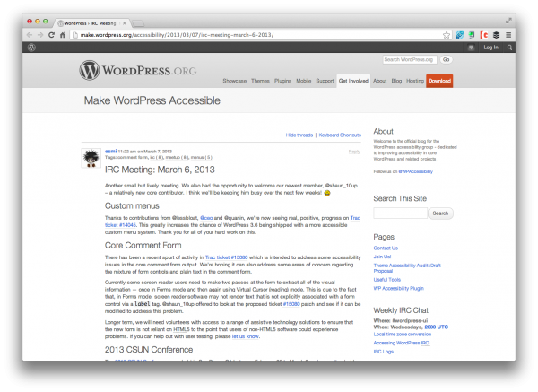Image resolution: width=538 pixels, height=392 pixels.
Task: Click the 2000 UTC link
Action: (436, 327)
